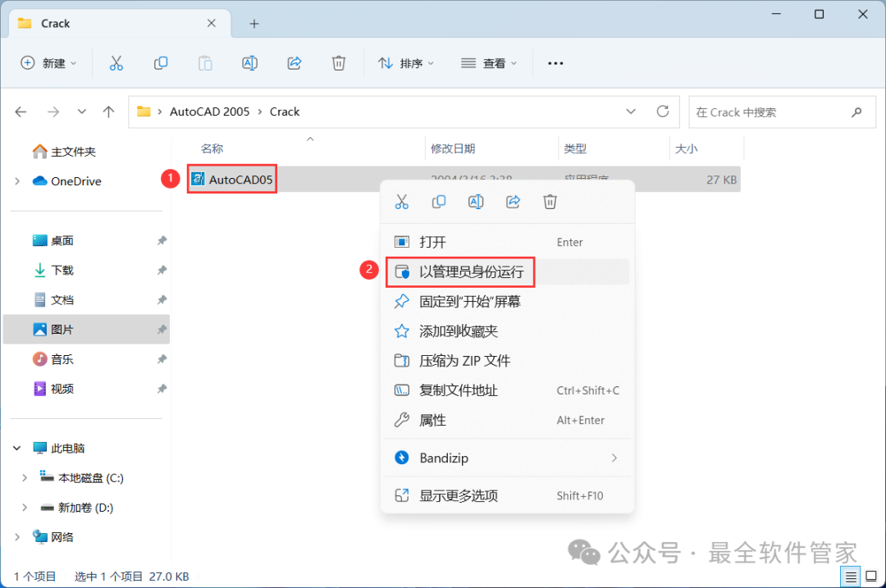Choose 压缩为 ZIP 文件 in context menu
Screen dimensions: 886x588
point(507,360)
